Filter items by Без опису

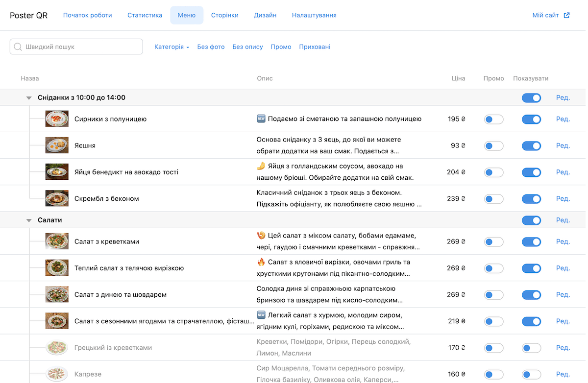(x=248, y=47)
